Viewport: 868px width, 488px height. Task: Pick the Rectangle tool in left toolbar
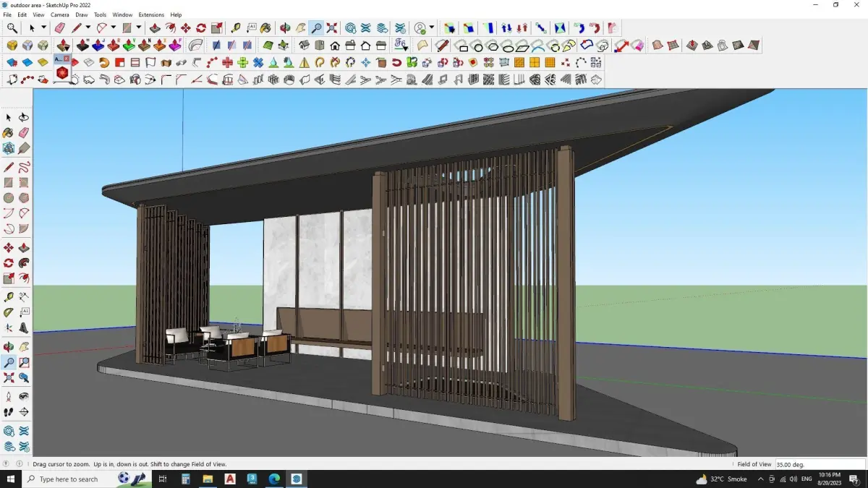point(9,182)
